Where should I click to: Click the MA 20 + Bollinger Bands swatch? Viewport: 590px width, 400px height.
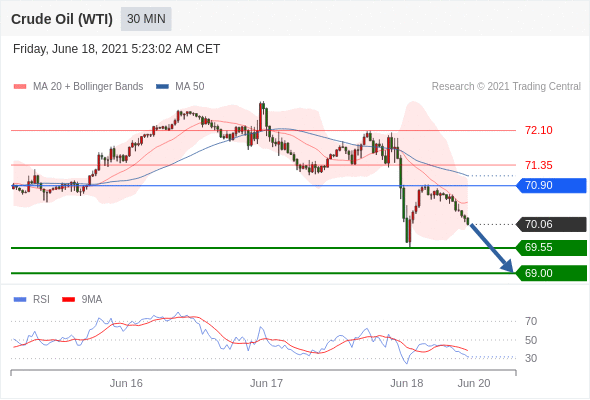click(20, 87)
